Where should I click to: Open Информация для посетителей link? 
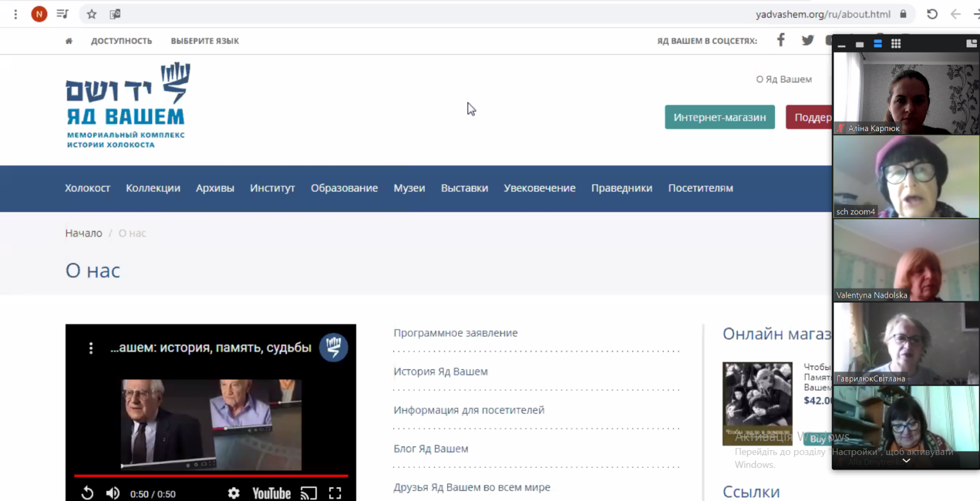pyautogui.click(x=469, y=410)
